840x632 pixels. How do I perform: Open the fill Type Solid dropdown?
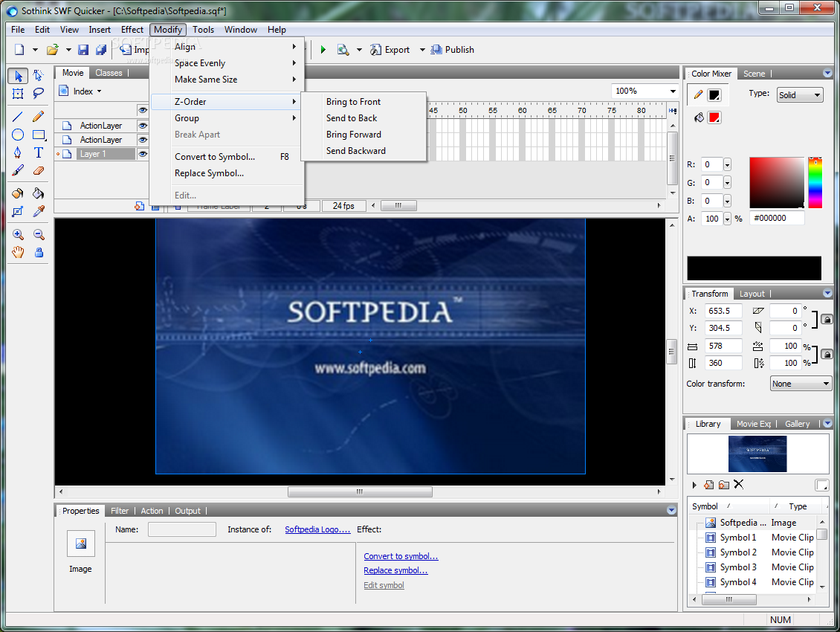tap(800, 95)
